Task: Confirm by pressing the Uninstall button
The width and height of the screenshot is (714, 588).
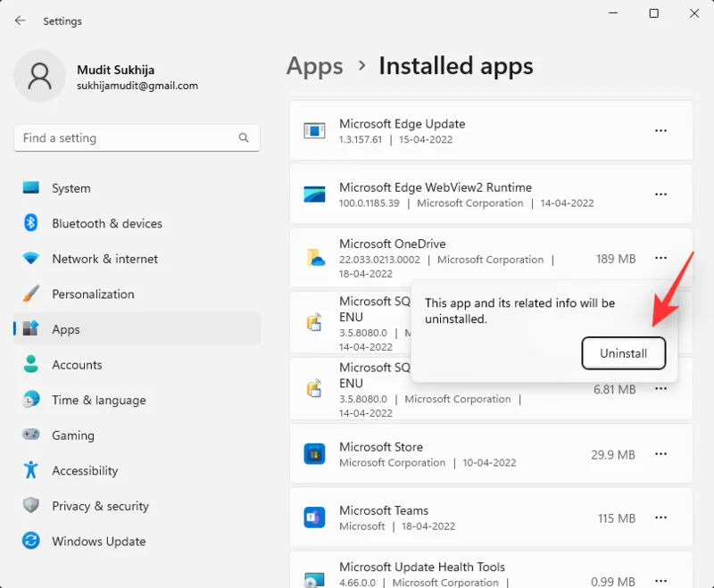Action: [x=624, y=353]
